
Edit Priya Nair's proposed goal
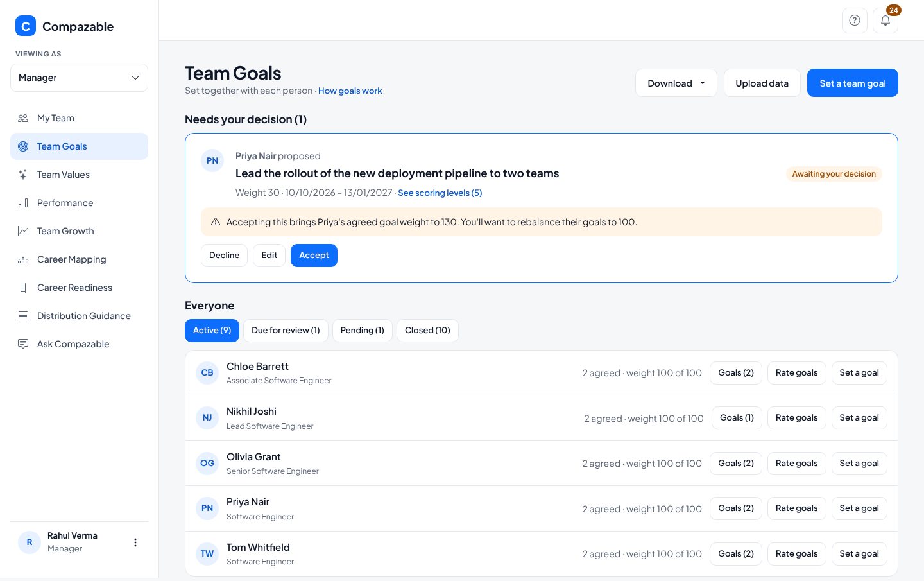[x=269, y=256]
